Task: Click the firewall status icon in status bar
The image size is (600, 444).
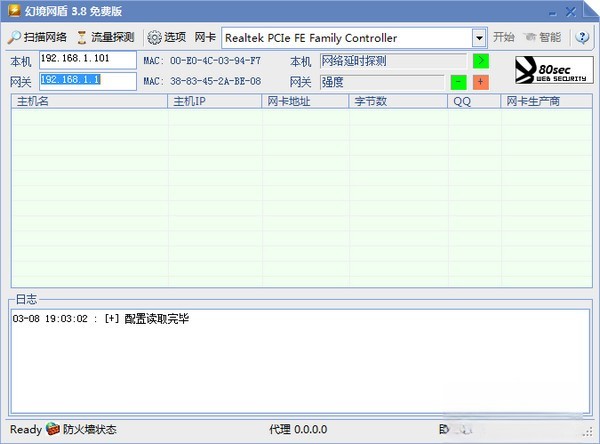Action: pos(53,429)
